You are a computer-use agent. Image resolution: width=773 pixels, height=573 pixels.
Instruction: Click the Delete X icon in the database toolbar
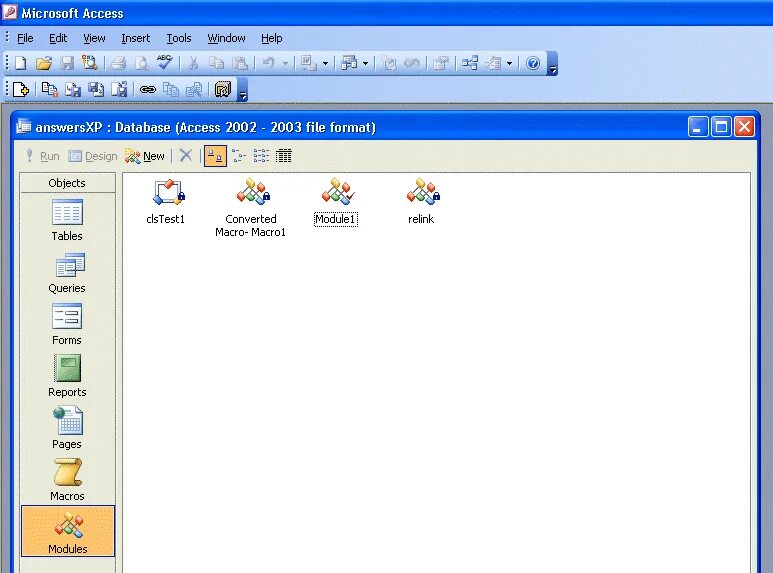(185, 156)
